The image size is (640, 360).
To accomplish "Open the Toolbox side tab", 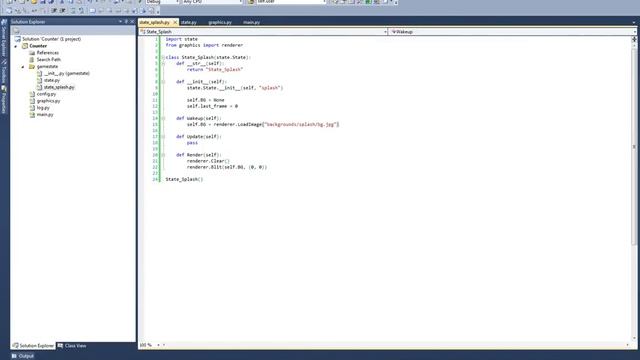I will point(4,72).
